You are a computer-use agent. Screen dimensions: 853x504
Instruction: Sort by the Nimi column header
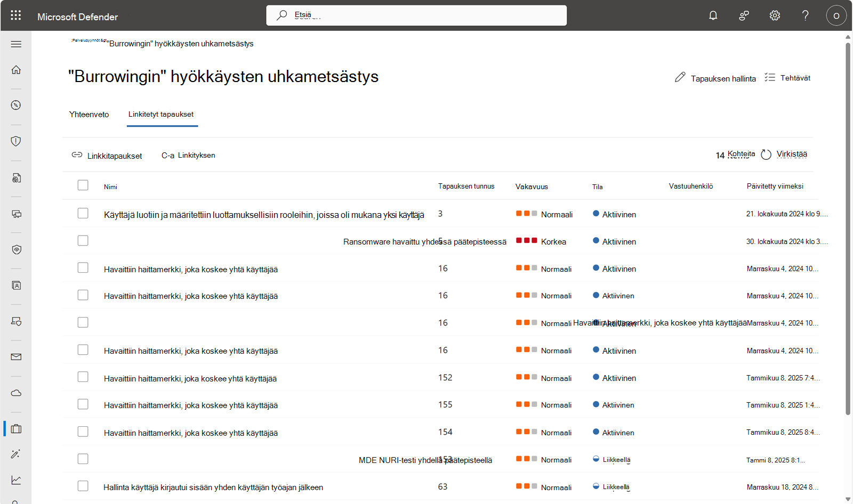click(x=110, y=187)
